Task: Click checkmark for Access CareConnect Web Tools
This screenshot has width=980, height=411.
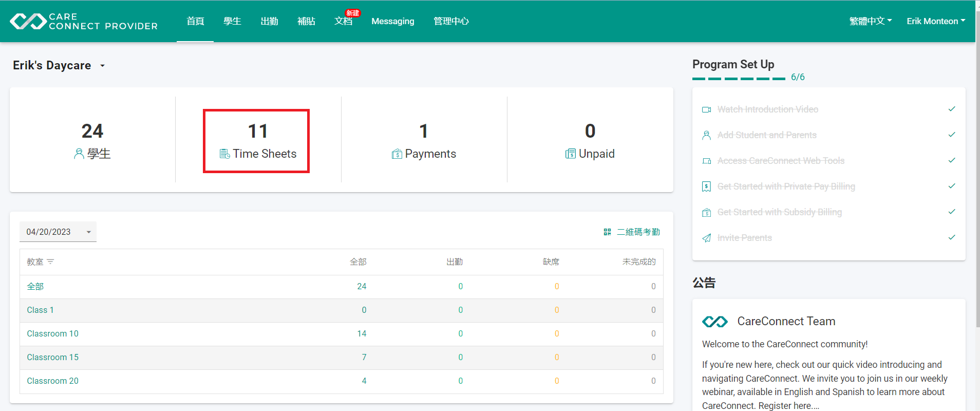Action: 952,160
